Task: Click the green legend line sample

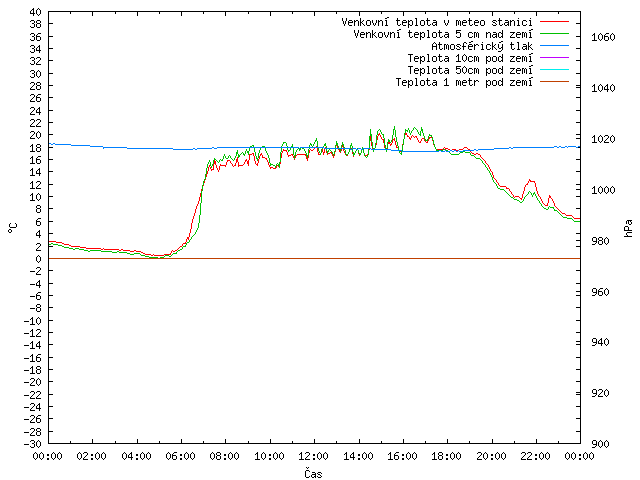Action: [554, 33]
